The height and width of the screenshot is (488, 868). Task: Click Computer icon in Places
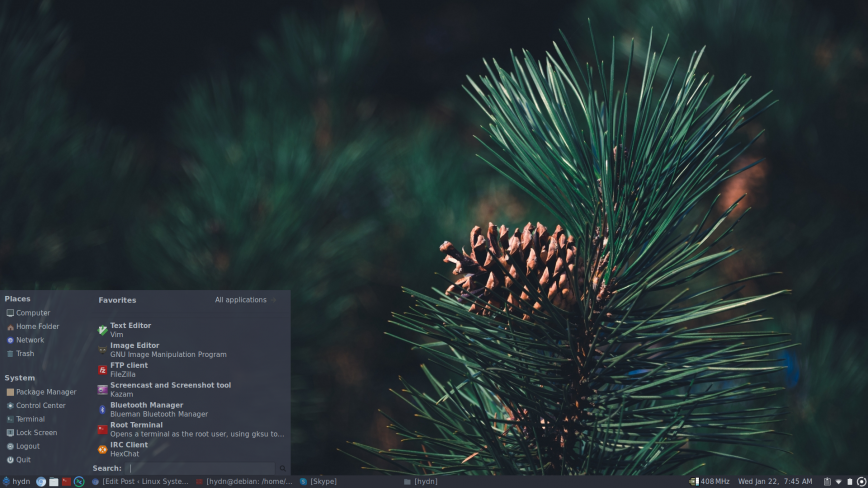[10, 313]
